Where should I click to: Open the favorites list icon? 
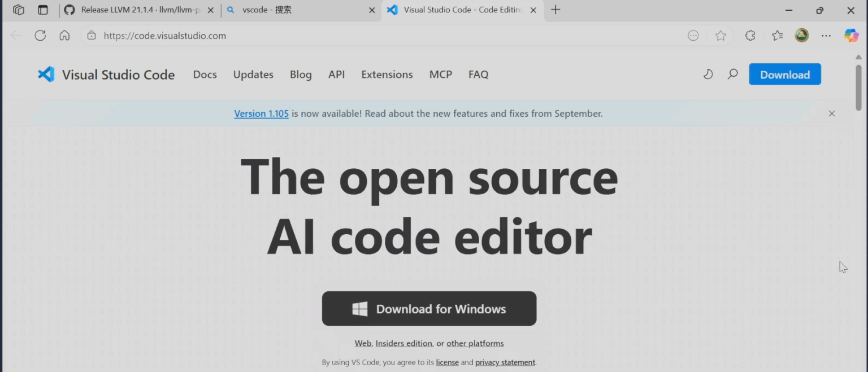[x=777, y=36]
